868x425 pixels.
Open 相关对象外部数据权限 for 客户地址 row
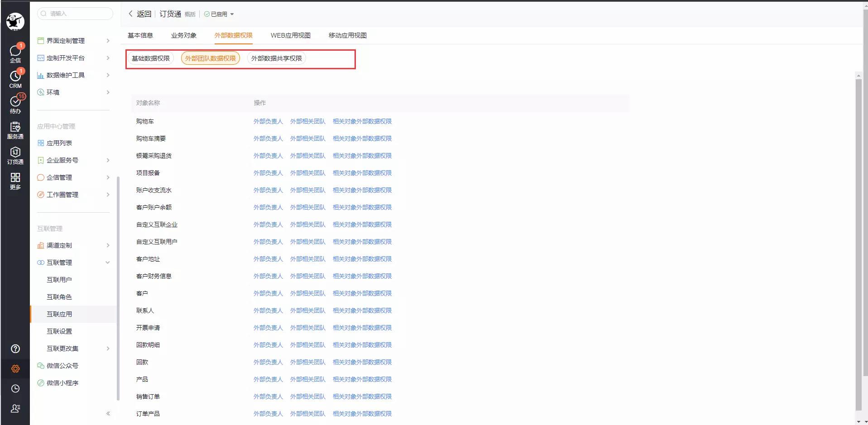[x=362, y=259]
